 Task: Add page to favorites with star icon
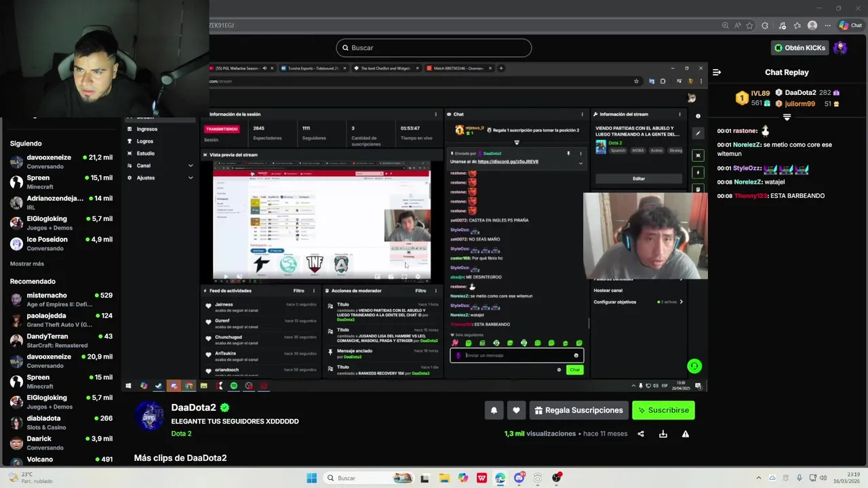tap(749, 26)
